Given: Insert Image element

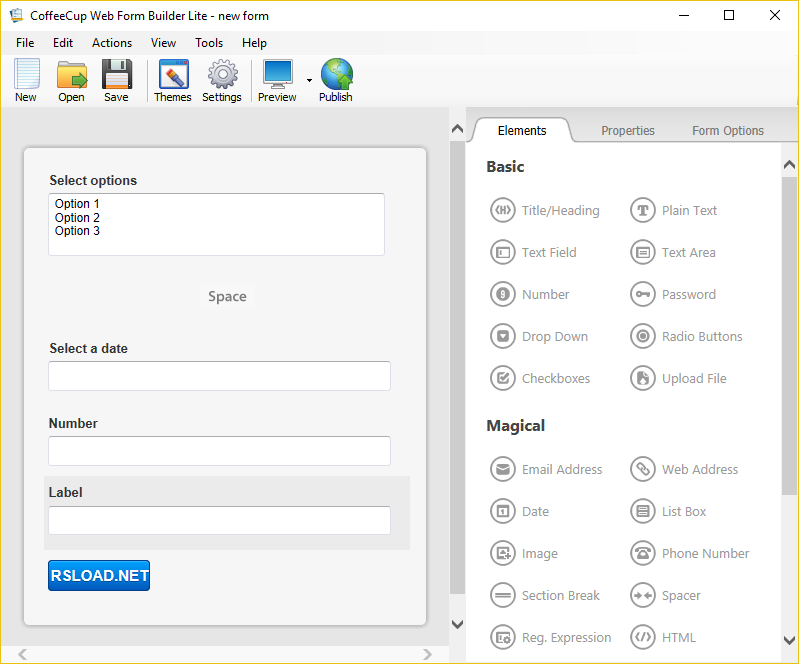Looking at the screenshot, I should (x=524, y=553).
